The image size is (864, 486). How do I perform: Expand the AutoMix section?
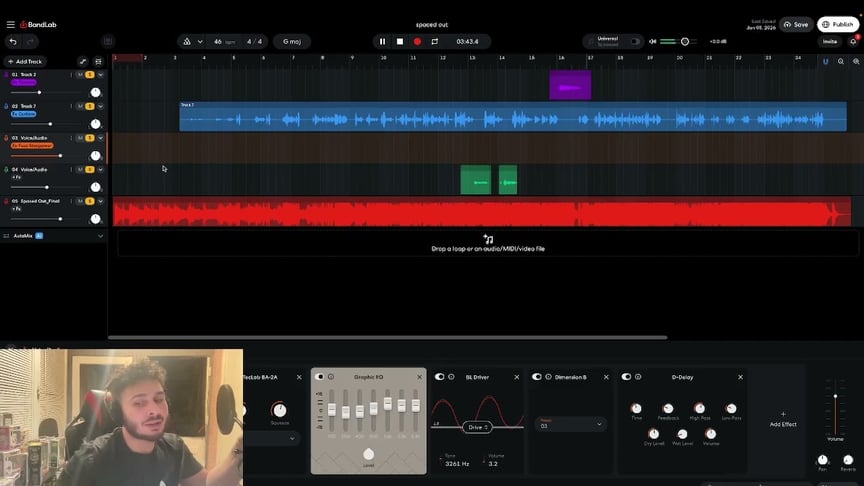(100, 236)
